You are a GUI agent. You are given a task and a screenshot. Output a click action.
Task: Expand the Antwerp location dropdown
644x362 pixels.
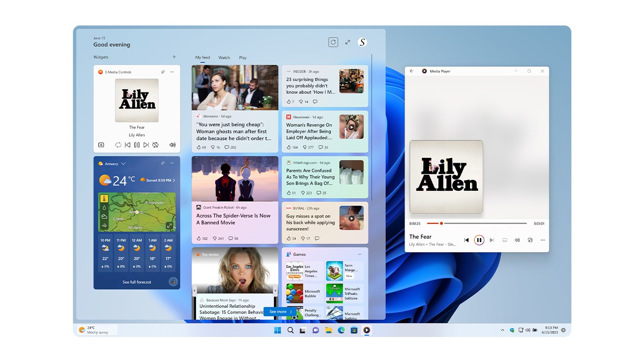(123, 164)
